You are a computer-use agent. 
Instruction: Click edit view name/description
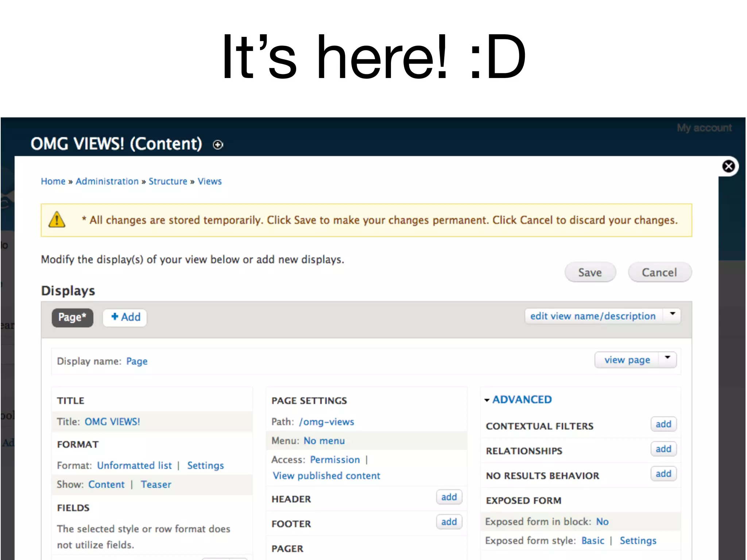[593, 316]
